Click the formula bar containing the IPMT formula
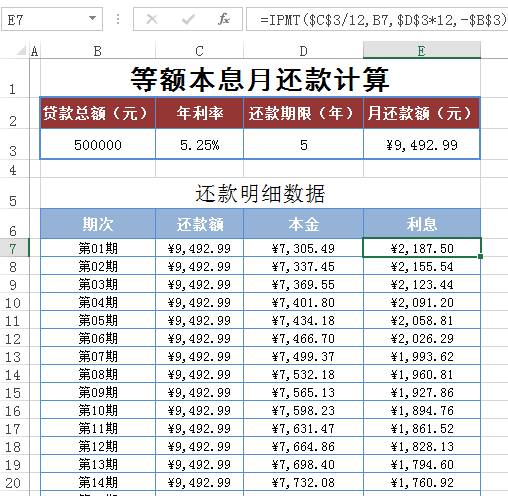This screenshot has height=496, width=508. point(377,19)
